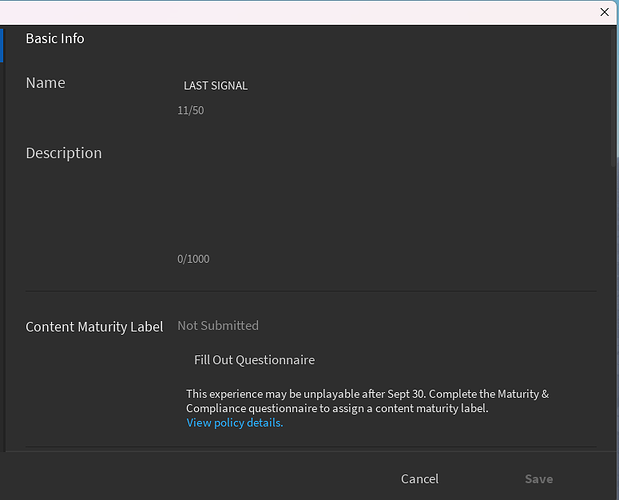The height and width of the screenshot is (500, 619).
Task: Open the View policy details link
Action: click(234, 423)
